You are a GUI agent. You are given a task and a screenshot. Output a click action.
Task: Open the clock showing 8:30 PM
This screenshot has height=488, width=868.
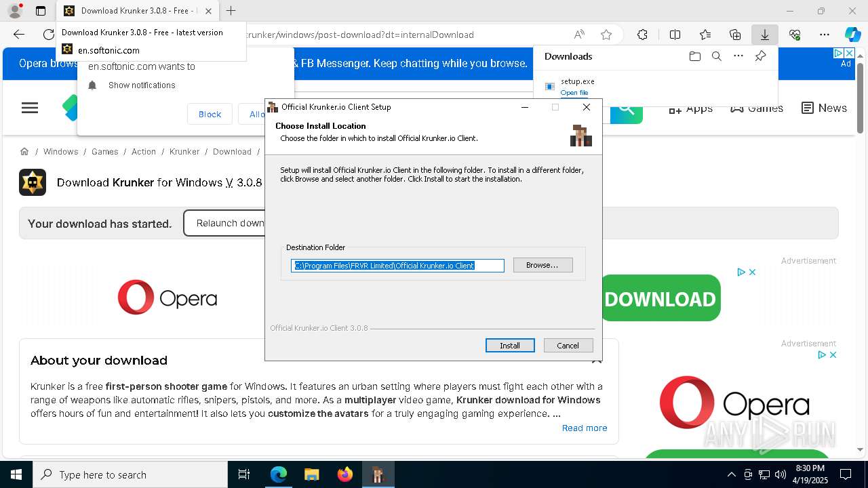tap(810, 474)
